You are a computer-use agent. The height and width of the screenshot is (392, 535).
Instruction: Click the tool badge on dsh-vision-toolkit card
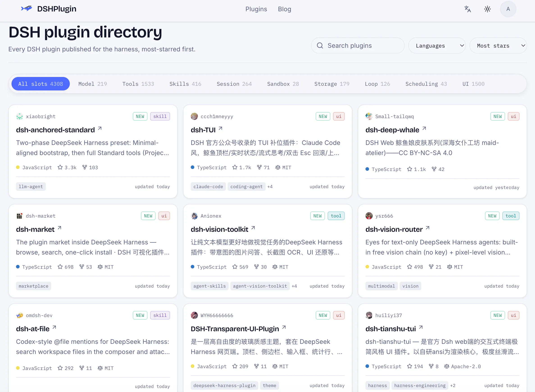336,216
